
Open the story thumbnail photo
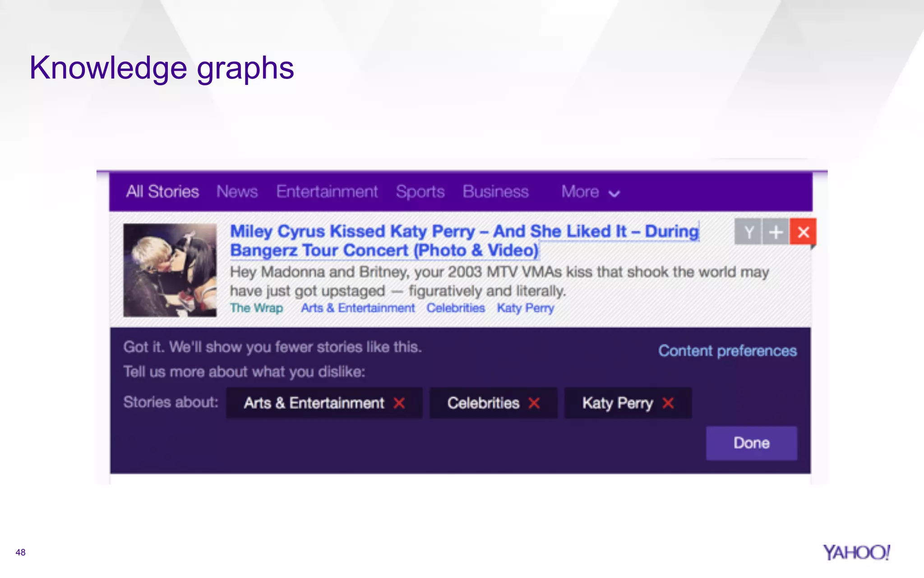pyautogui.click(x=170, y=270)
